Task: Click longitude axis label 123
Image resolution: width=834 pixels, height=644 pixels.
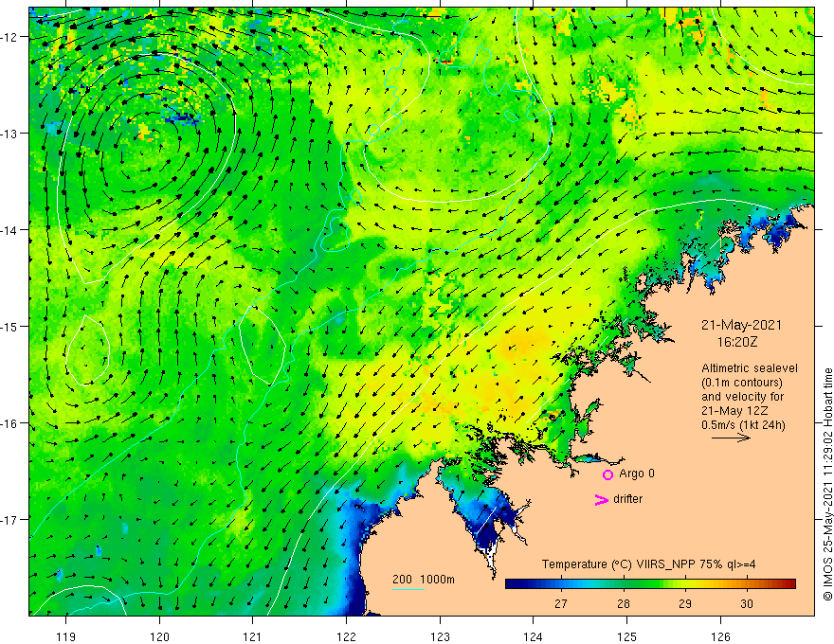Action: pyautogui.click(x=440, y=636)
